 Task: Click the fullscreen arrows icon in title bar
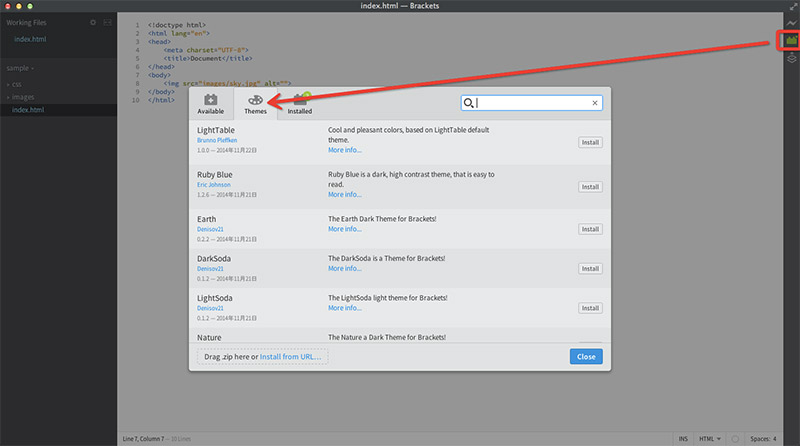(x=793, y=6)
